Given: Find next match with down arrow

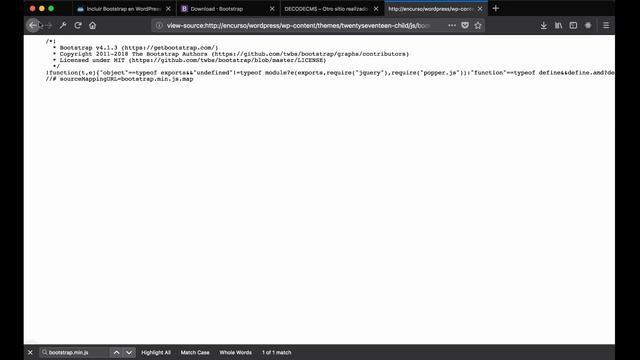Looking at the screenshot, I should [129, 352].
